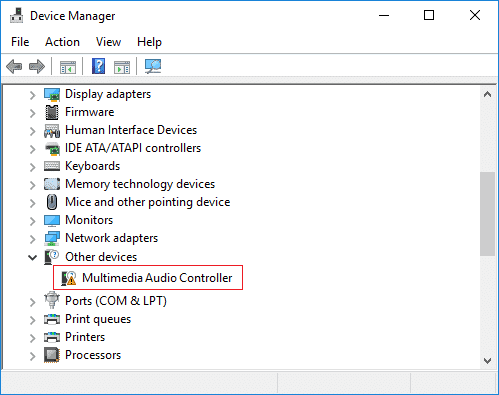
Task: Expand the Keyboards category arrow
Action: 32,167
